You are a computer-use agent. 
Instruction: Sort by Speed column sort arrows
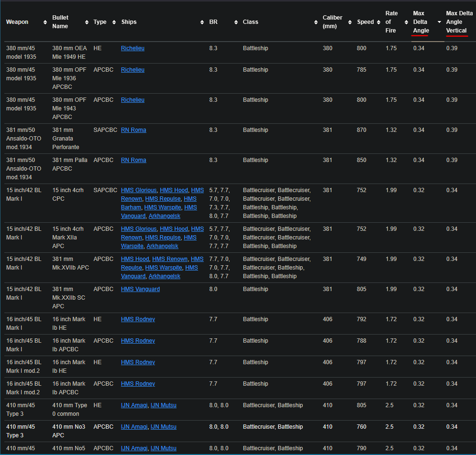[378, 22]
